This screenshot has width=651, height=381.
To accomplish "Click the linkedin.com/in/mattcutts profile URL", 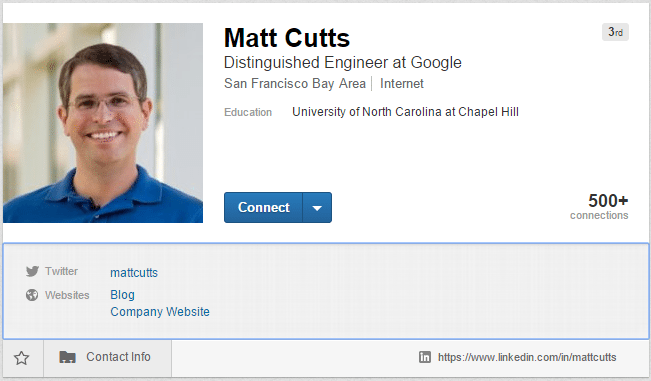I will tap(527, 357).
